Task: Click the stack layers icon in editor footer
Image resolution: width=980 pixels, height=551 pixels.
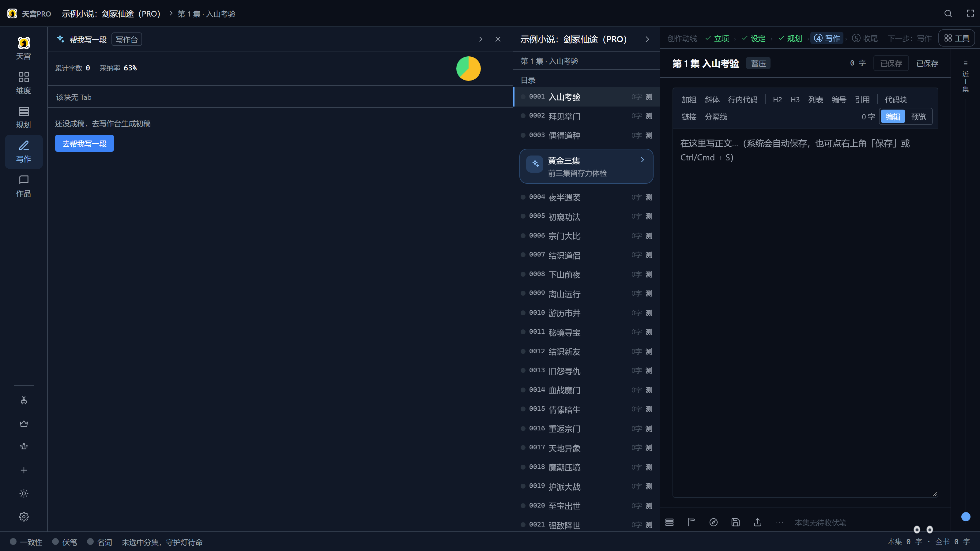Action: click(669, 522)
